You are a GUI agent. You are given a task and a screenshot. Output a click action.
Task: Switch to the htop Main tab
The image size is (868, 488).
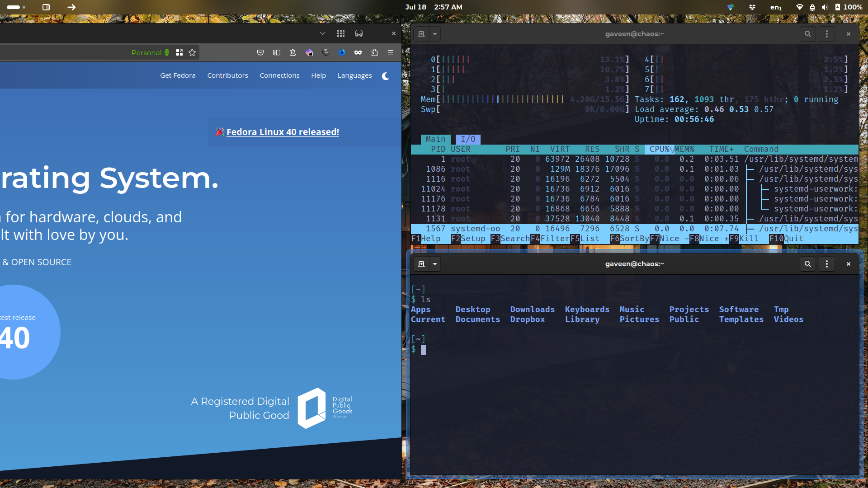435,139
